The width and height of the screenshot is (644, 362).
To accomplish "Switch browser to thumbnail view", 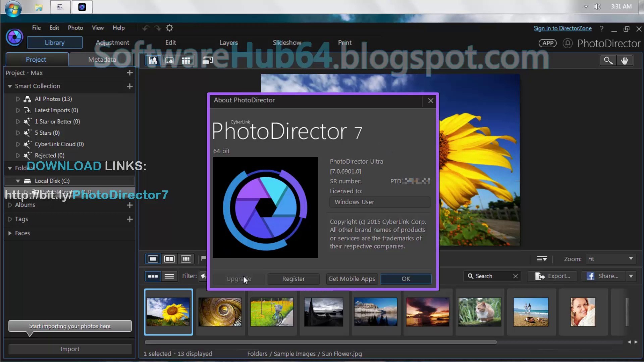I will 153,276.
